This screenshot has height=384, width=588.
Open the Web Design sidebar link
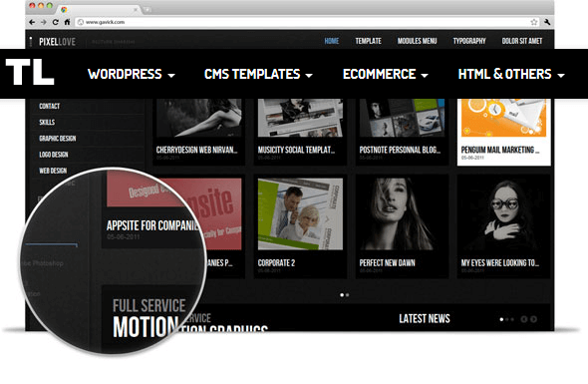(x=53, y=171)
